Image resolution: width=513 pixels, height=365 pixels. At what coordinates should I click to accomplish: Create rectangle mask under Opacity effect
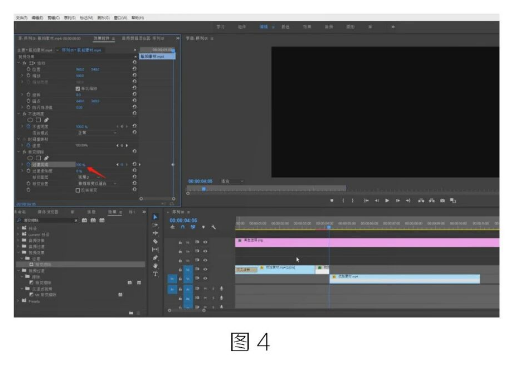click(38, 120)
